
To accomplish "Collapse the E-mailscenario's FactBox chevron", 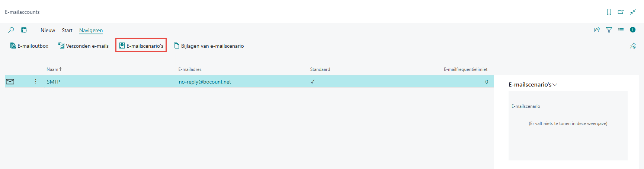I will click(x=555, y=85).
